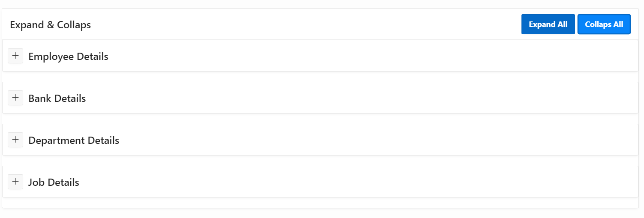Show hidden content under Employee Details
This screenshot has width=644, height=218.
(x=15, y=56)
